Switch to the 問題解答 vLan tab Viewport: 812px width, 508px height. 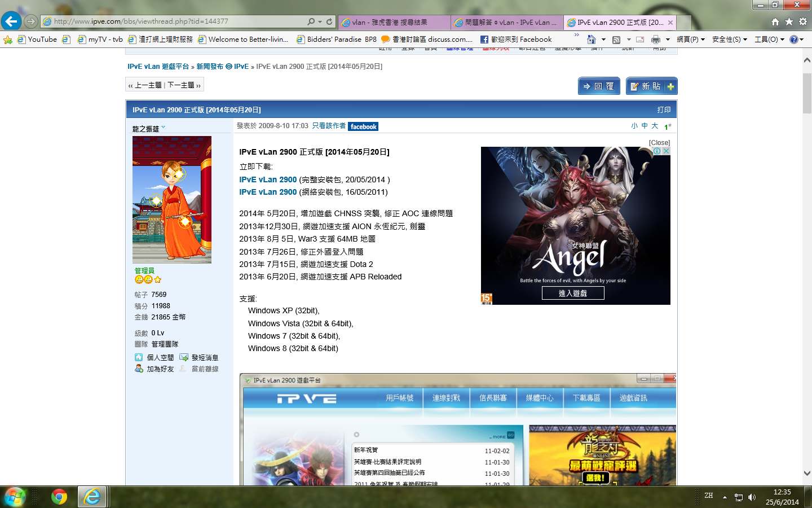click(507, 23)
